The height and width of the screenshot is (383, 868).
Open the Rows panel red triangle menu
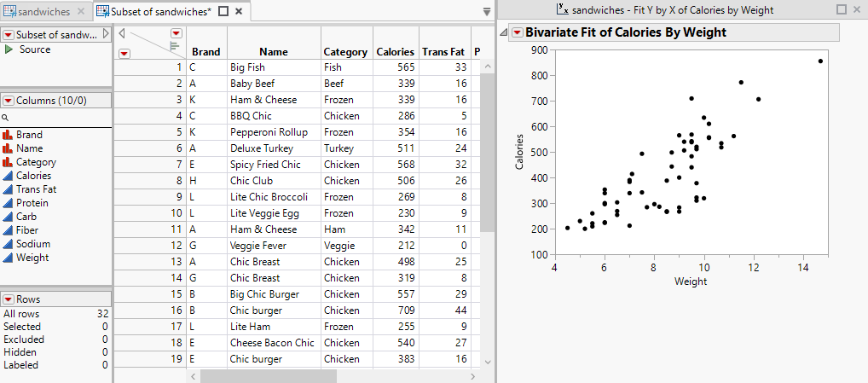[9, 299]
